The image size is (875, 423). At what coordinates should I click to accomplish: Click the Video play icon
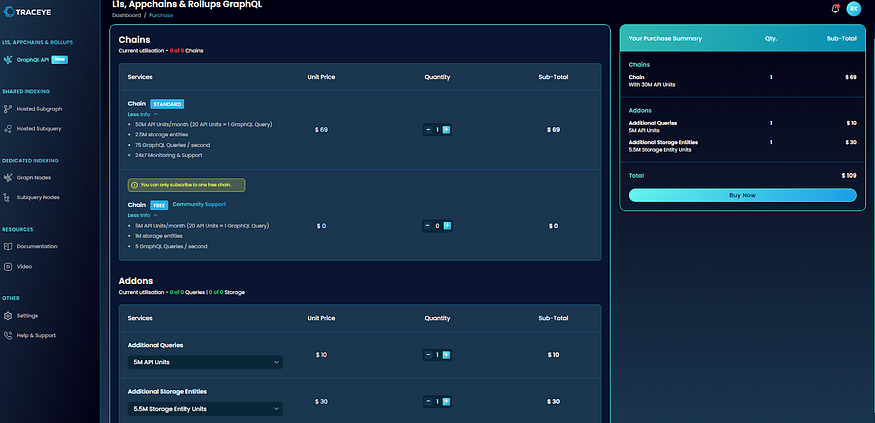point(8,266)
